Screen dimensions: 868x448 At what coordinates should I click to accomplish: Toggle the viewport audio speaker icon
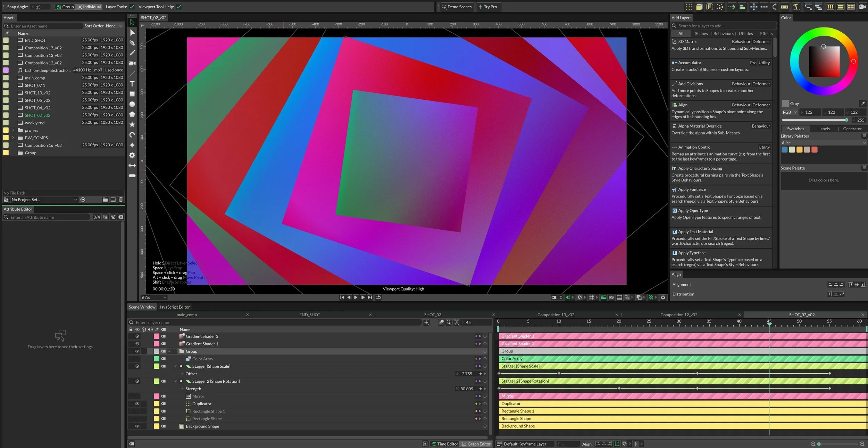[568, 297]
